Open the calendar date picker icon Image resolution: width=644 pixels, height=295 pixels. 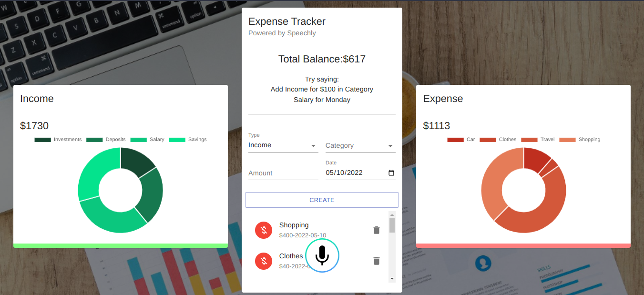pyautogui.click(x=392, y=173)
